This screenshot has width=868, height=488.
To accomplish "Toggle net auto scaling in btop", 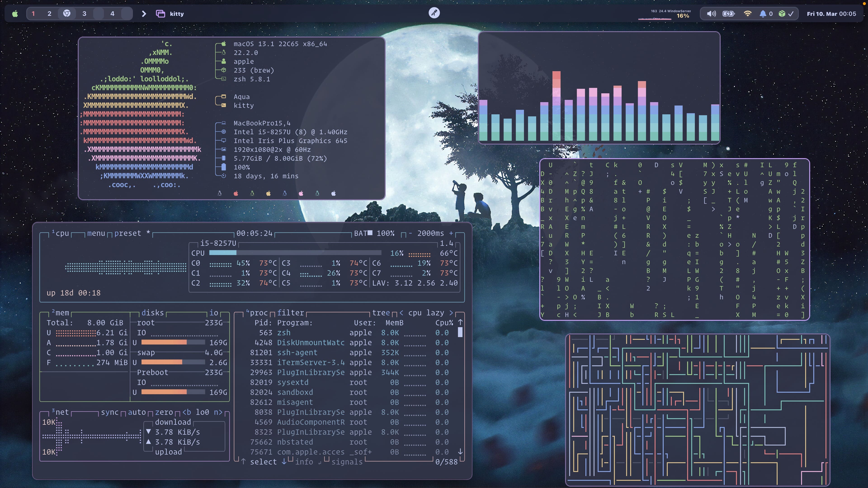I will [137, 412].
